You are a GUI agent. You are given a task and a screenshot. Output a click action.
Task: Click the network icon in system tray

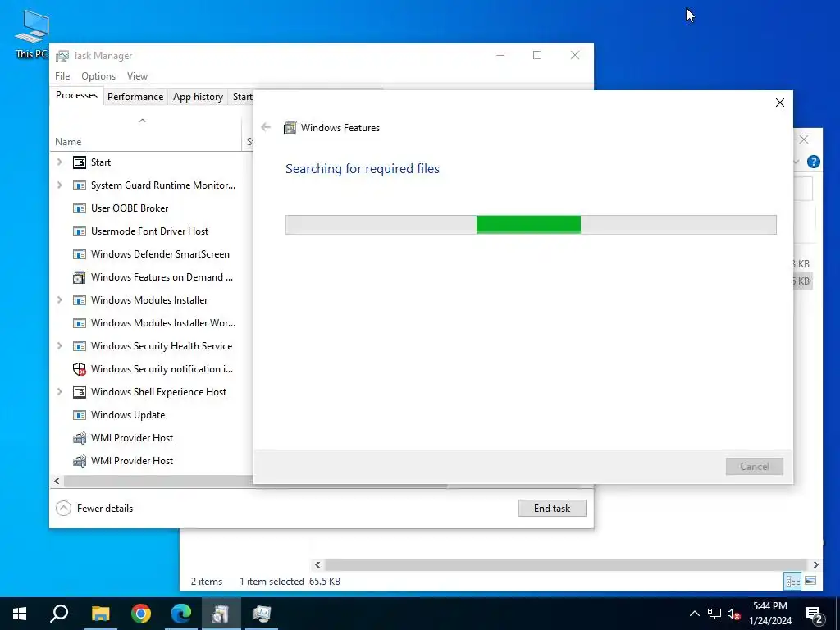[714, 614]
